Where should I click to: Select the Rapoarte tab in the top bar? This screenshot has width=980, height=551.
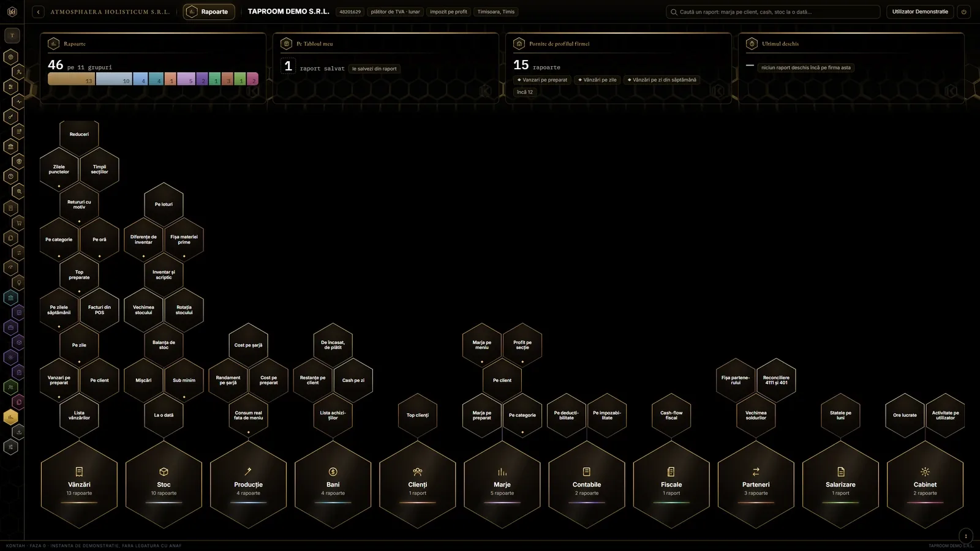[209, 12]
